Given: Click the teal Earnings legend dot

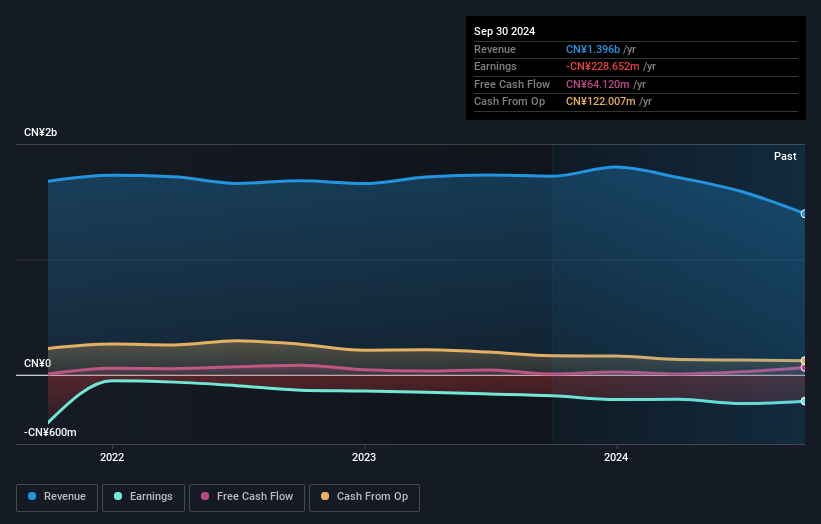Looking at the screenshot, I should [118, 496].
